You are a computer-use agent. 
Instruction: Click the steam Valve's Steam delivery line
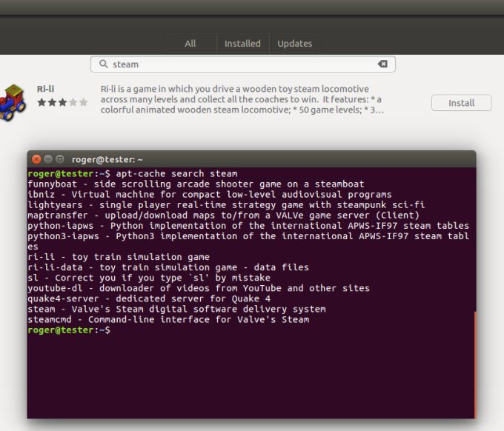pyautogui.click(x=176, y=309)
